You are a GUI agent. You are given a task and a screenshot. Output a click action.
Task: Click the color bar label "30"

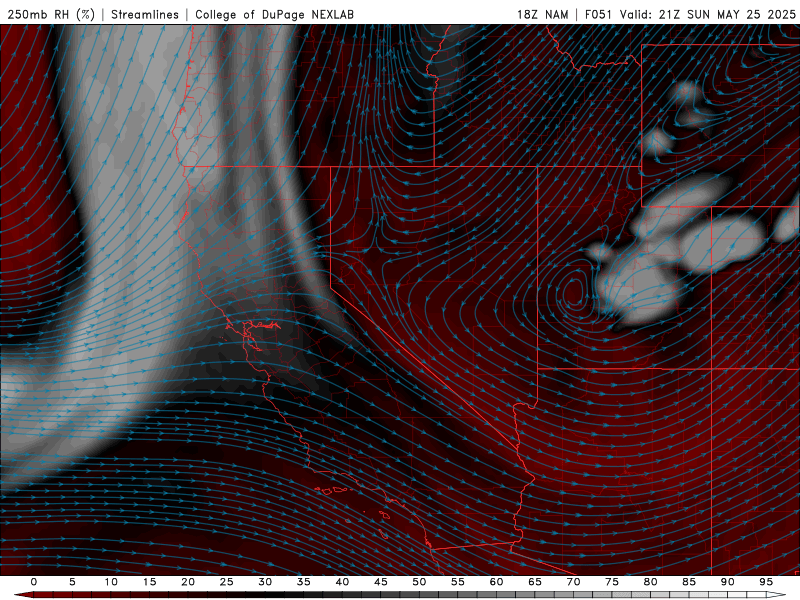coord(265,582)
